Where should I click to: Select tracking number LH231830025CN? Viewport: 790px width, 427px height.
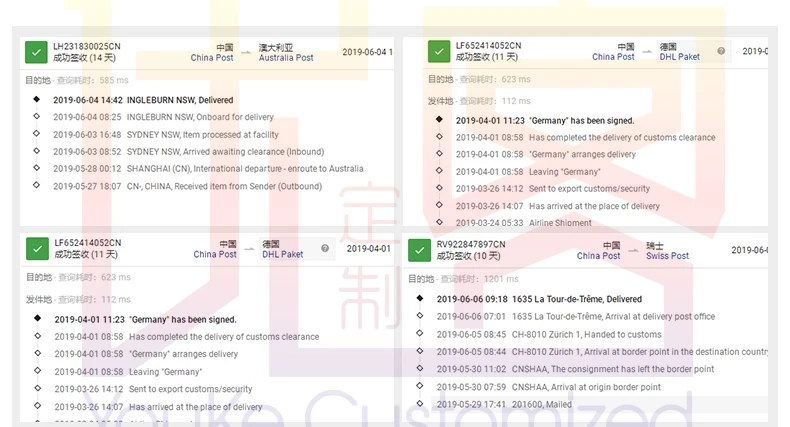tap(87, 46)
